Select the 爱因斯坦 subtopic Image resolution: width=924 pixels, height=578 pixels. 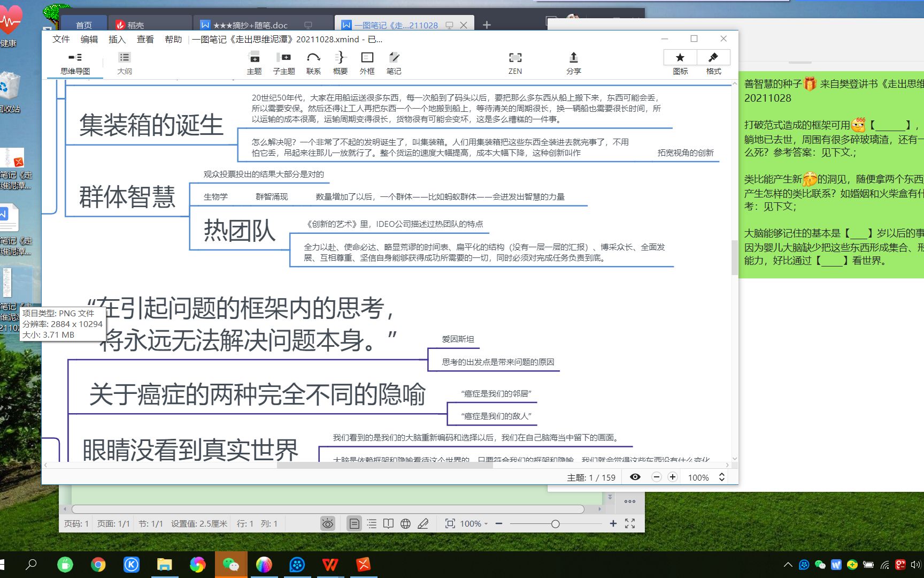tap(458, 339)
